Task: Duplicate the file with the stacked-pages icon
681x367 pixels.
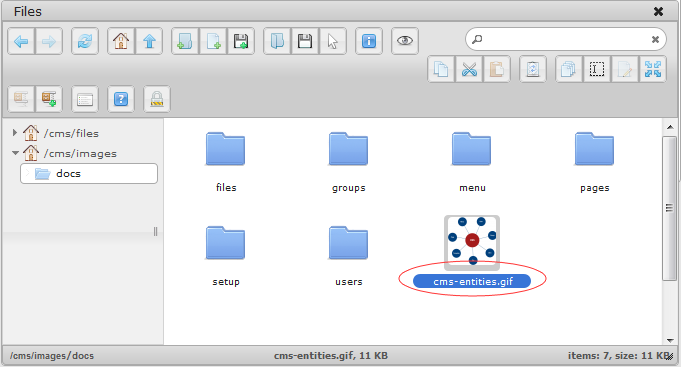Action: click(x=569, y=69)
